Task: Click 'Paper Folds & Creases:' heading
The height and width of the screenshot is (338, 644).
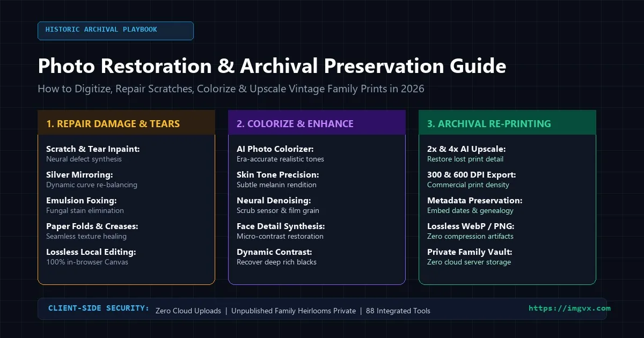Action: tap(92, 226)
